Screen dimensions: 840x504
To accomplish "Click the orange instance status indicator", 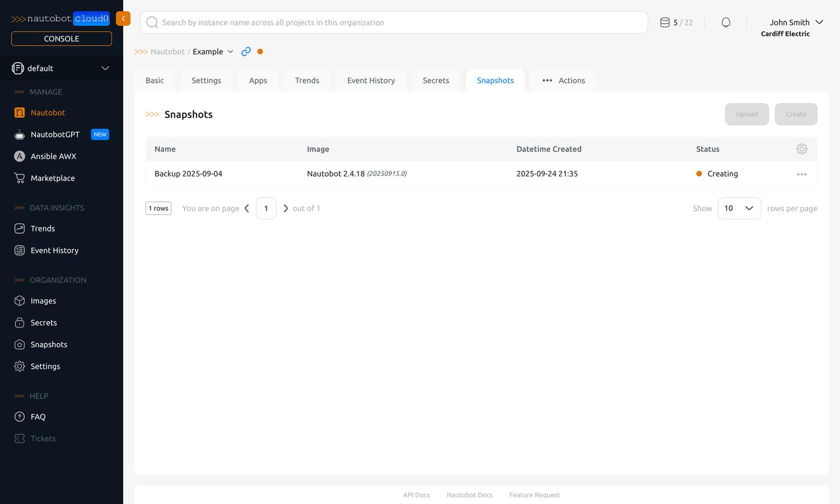I will coord(260,51).
